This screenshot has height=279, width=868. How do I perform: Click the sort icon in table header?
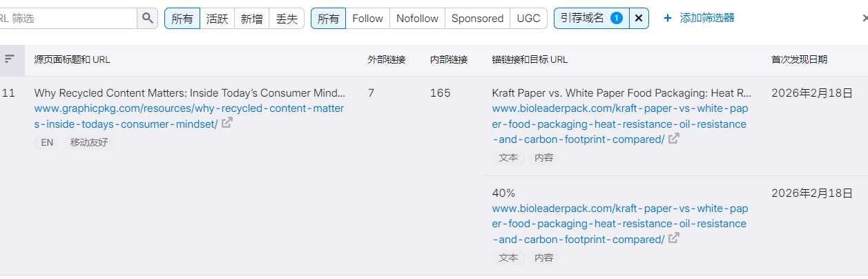[x=9, y=59]
